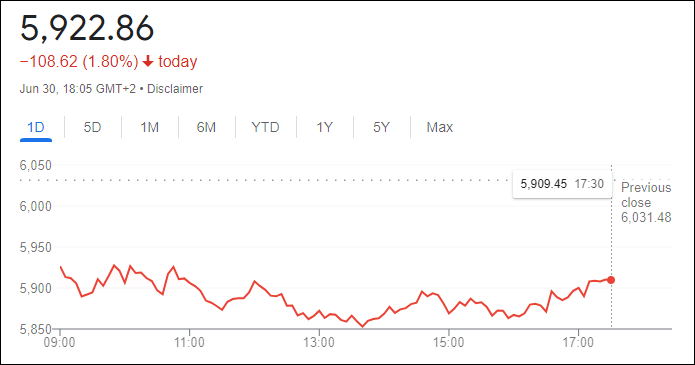This screenshot has width=695, height=365.
Task: Click the 09:00 axis label
Action: tap(59, 343)
